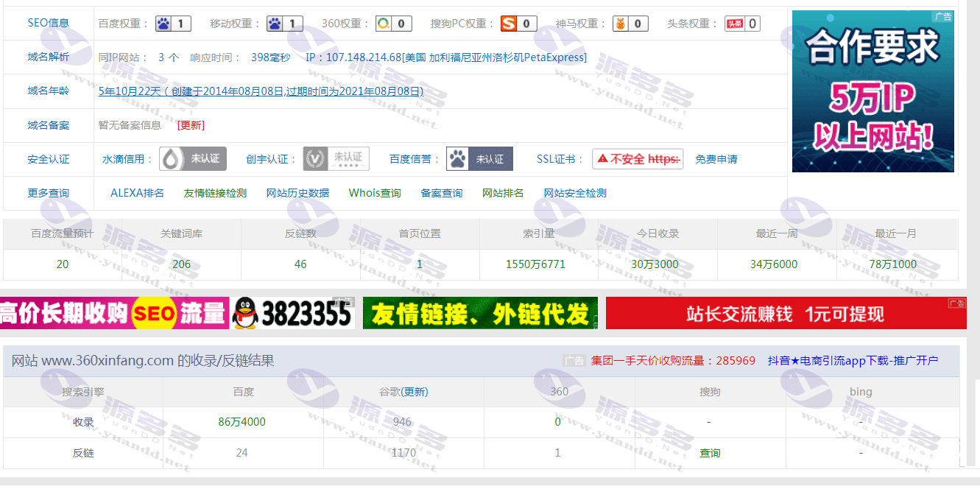Click the 关键词库 value 206
Screen dimensions: 980x489
point(181,264)
